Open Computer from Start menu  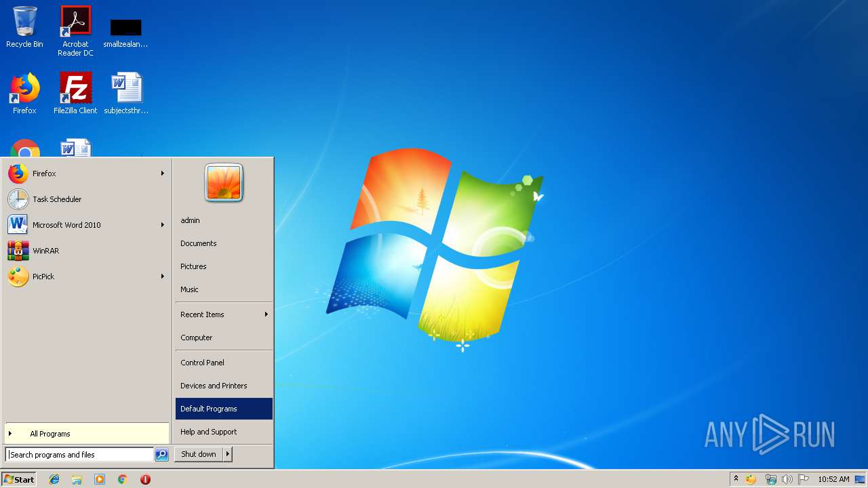point(224,338)
